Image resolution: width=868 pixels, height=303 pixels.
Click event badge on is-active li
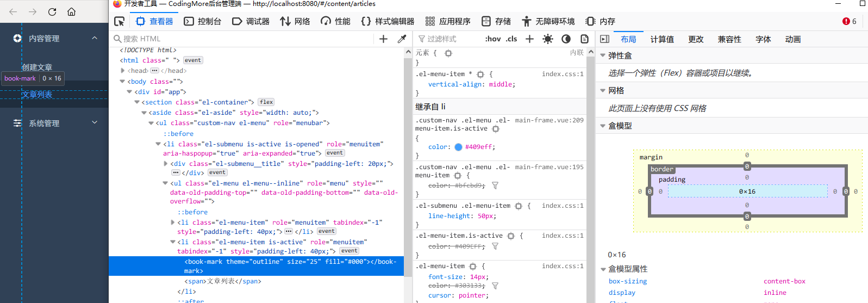(349, 251)
